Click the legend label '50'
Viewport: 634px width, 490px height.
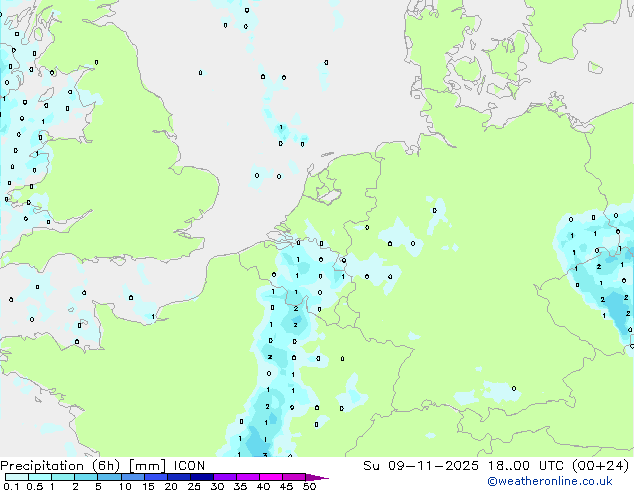click(x=309, y=486)
